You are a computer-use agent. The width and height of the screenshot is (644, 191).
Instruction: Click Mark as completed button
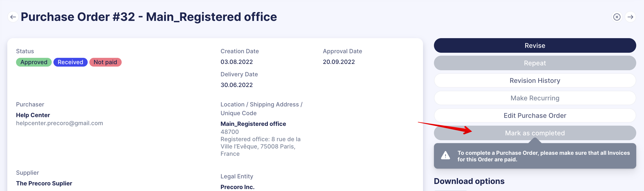(x=535, y=133)
